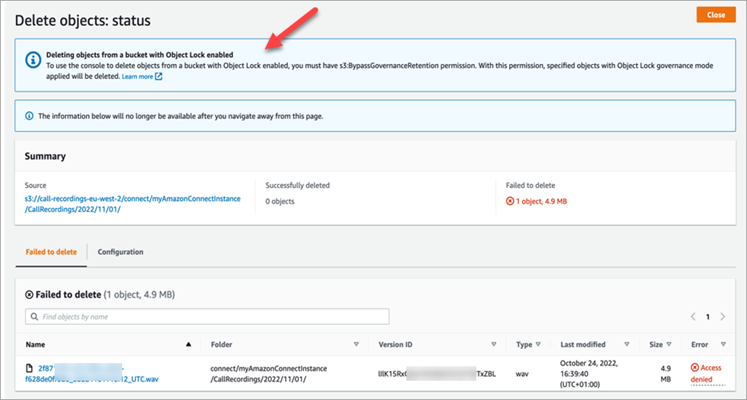The width and height of the screenshot is (747, 400).
Task: Switch to the Configuration tab
Action: point(120,251)
